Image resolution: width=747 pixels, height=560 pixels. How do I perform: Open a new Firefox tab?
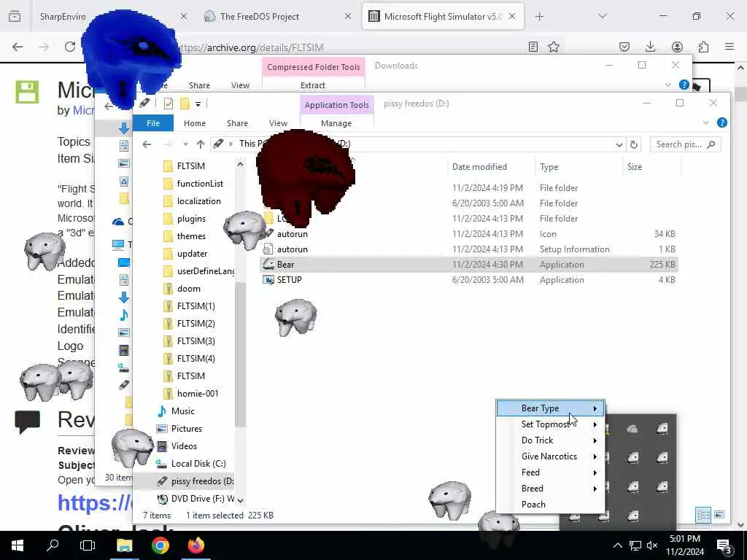click(x=539, y=16)
